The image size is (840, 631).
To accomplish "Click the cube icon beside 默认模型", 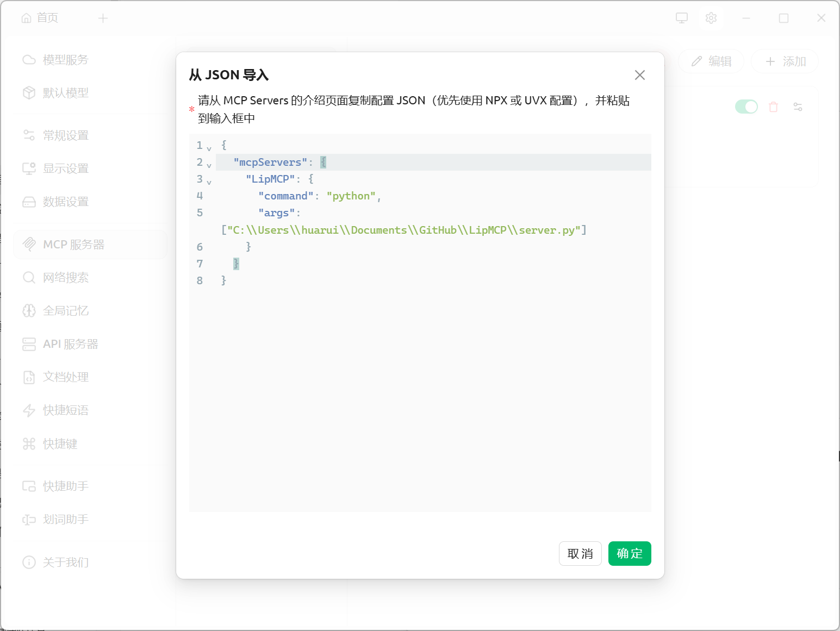I will tap(29, 93).
